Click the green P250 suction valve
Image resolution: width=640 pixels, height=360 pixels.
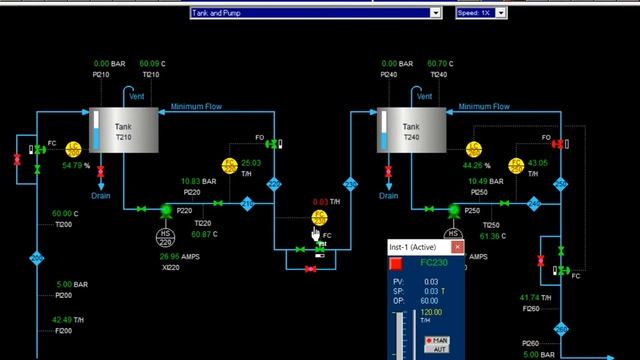pos(429,209)
